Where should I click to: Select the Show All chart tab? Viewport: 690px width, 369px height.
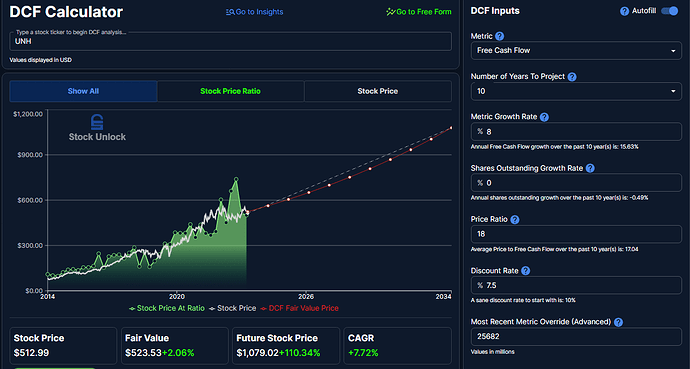click(x=83, y=91)
